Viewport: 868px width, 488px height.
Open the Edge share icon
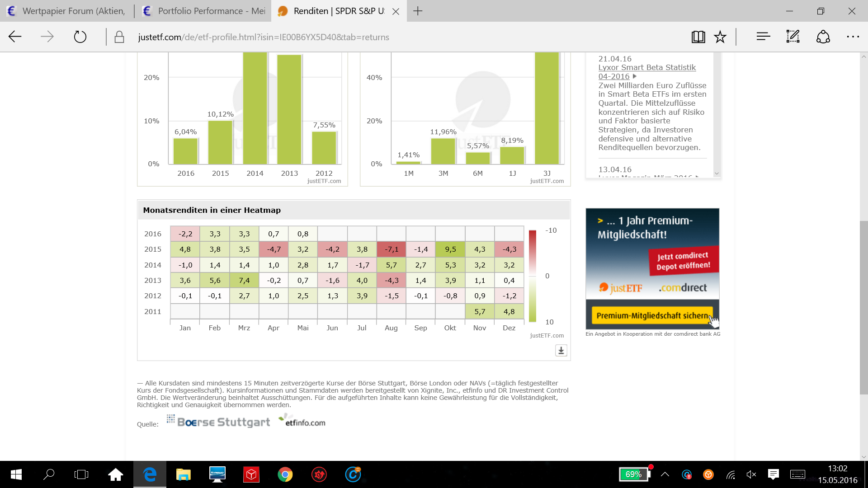pyautogui.click(x=823, y=37)
